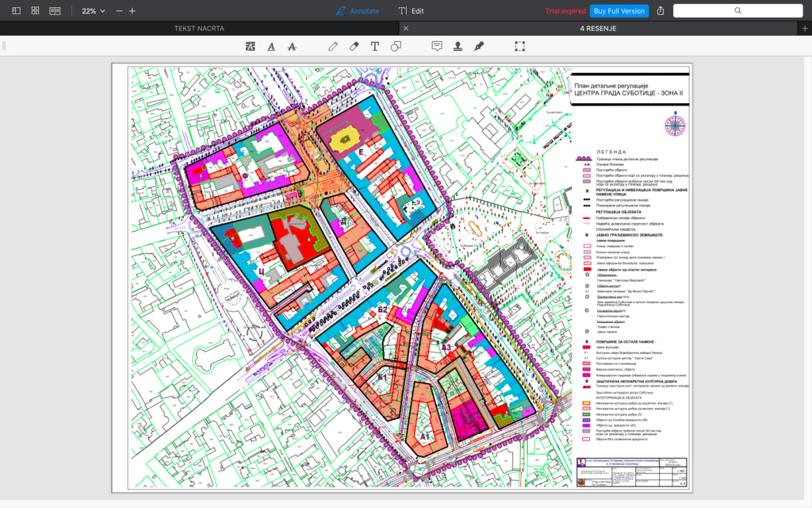Select the strikethrough text tool
Screen dimensions: 812x508
coord(292,46)
